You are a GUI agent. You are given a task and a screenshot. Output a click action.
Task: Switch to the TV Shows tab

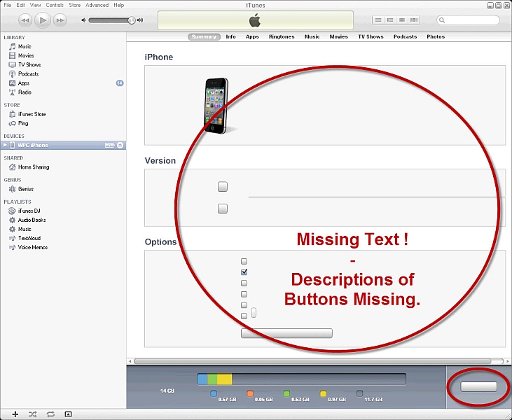click(371, 37)
